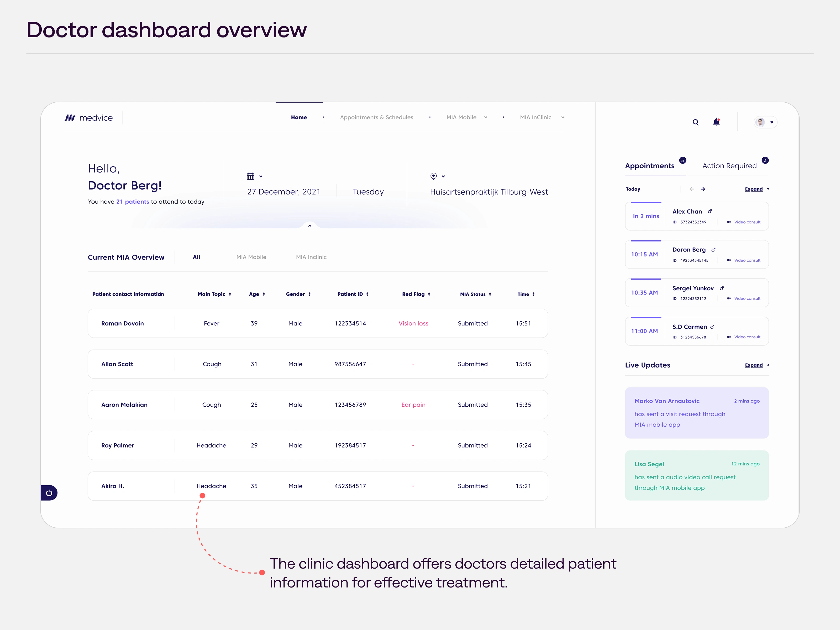Sort table by Red Flag column
The width and height of the screenshot is (840, 630).
[429, 294]
